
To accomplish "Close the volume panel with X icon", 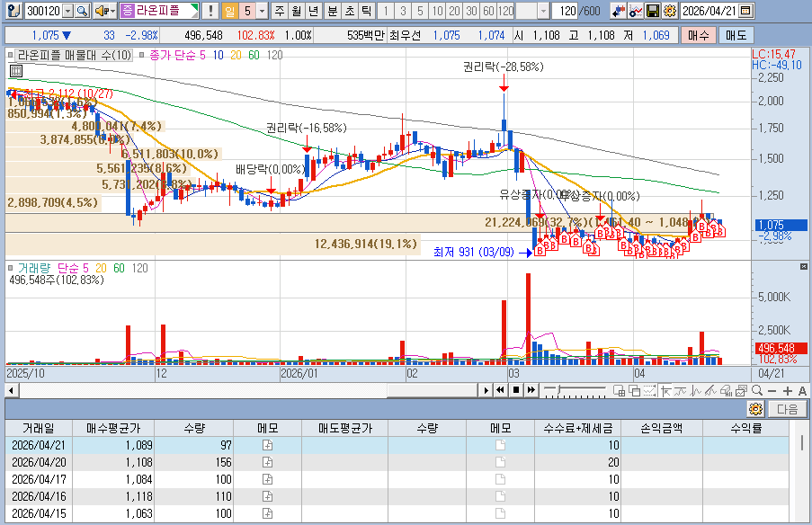I will (x=804, y=266).
